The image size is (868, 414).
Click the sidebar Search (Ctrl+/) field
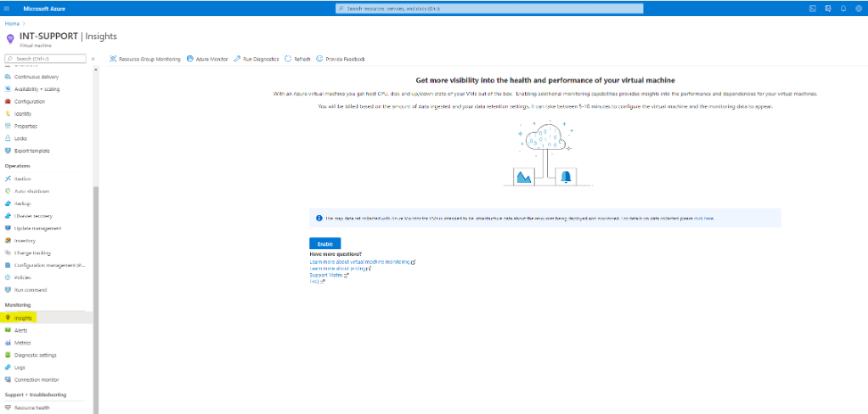click(x=45, y=58)
